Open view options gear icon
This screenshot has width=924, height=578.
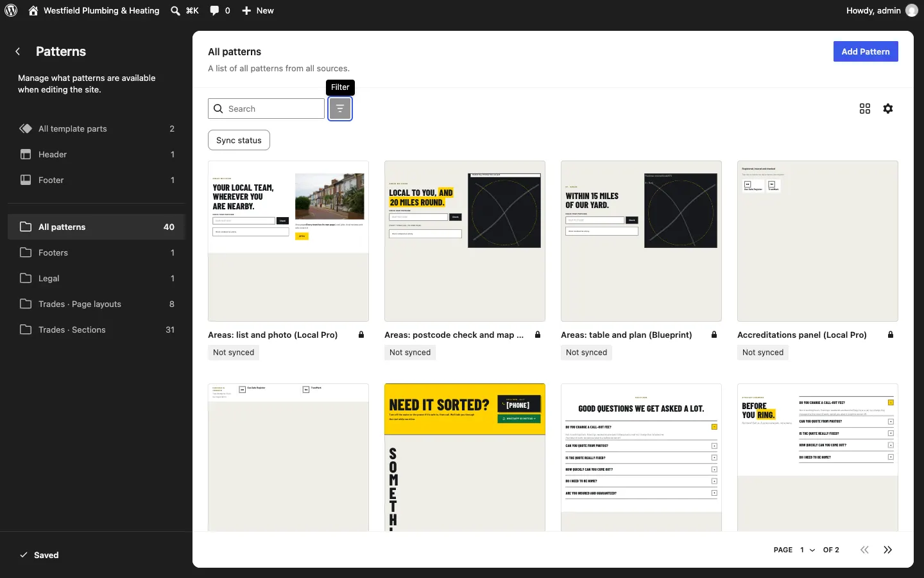888,109
